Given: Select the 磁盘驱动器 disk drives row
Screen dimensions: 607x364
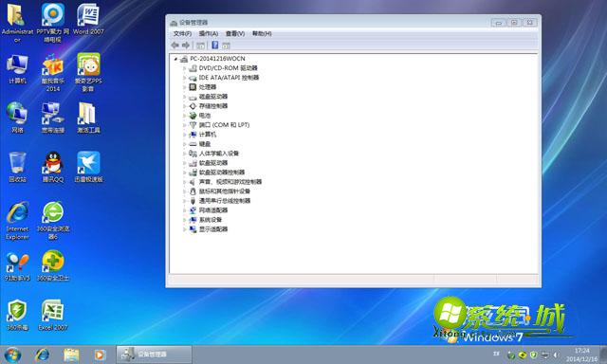Looking at the screenshot, I should [x=209, y=97].
